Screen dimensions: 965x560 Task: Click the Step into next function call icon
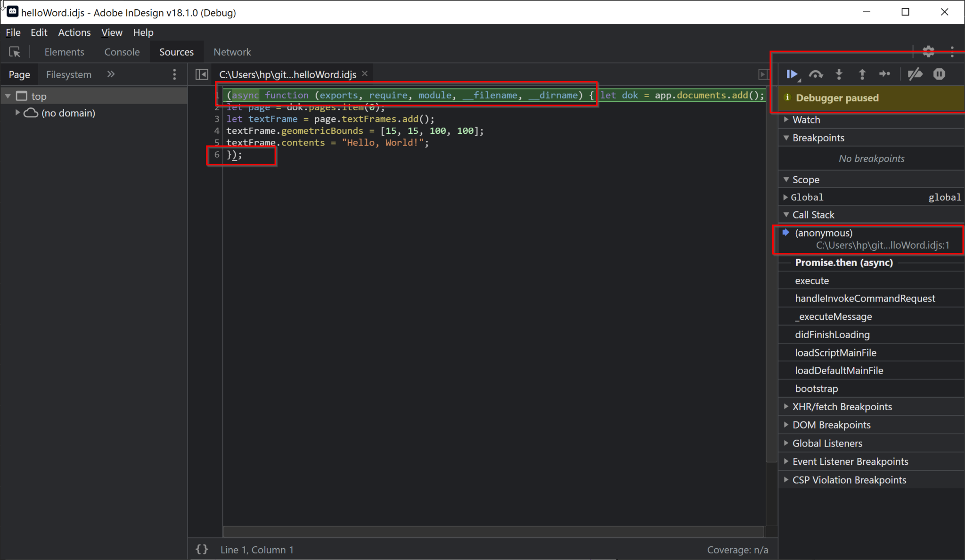tap(840, 74)
